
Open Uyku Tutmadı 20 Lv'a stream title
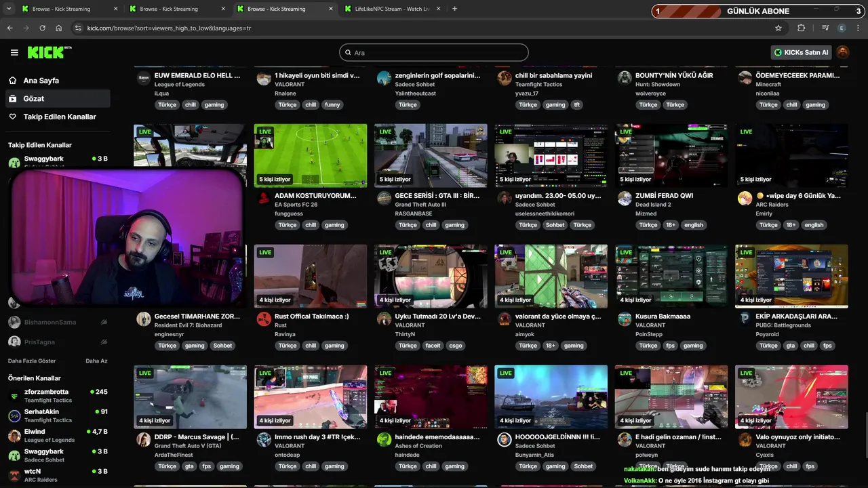click(438, 317)
